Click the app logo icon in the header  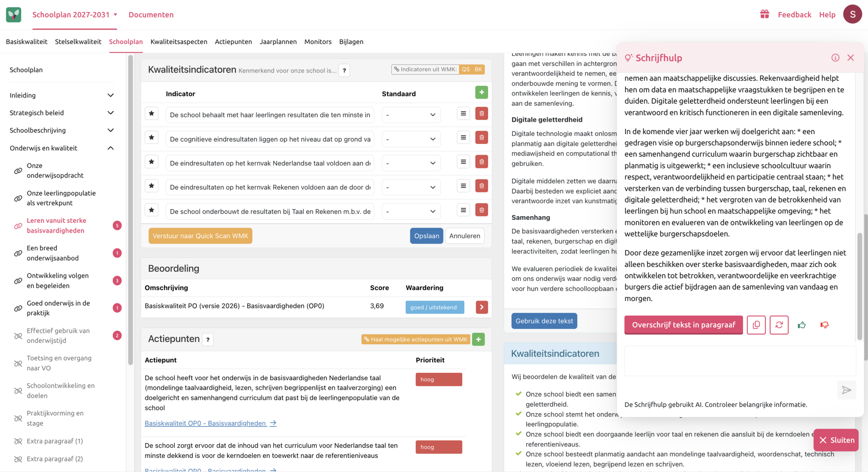[14, 14]
